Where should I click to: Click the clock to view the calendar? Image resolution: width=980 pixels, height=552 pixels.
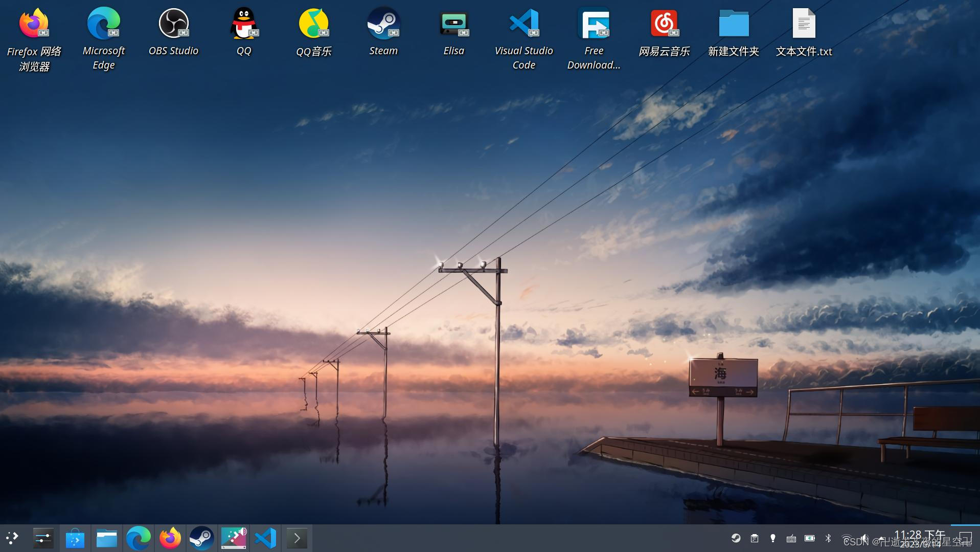pos(920,538)
